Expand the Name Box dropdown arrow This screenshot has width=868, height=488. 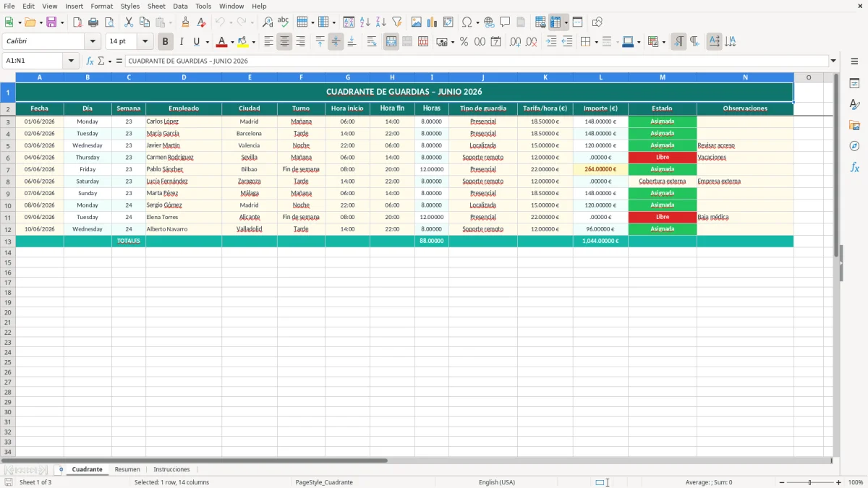click(72, 61)
